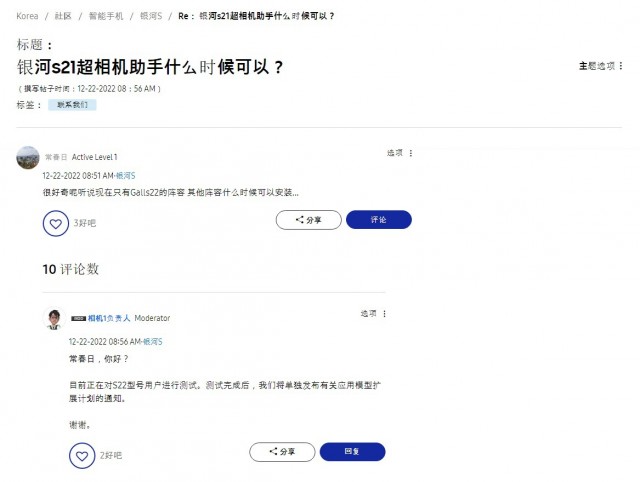
Task: Share the moderator reply via 分享 button
Action: pos(282,452)
